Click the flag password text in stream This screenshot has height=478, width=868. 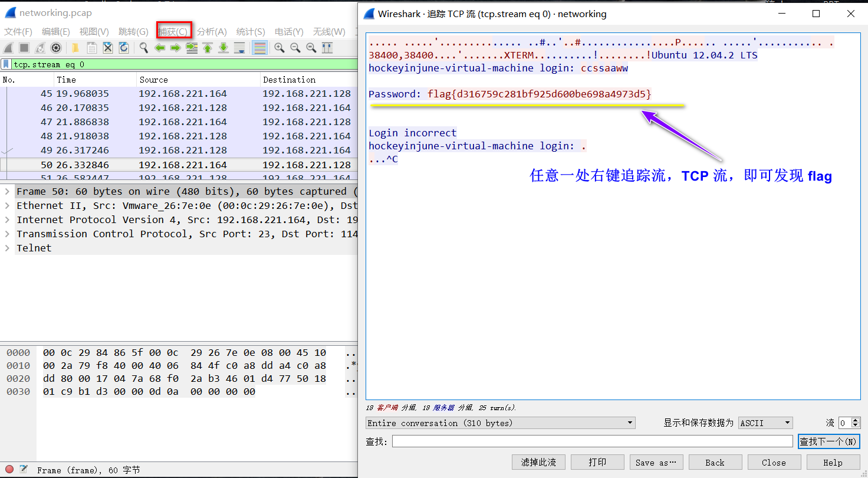[x=540, y=94]
